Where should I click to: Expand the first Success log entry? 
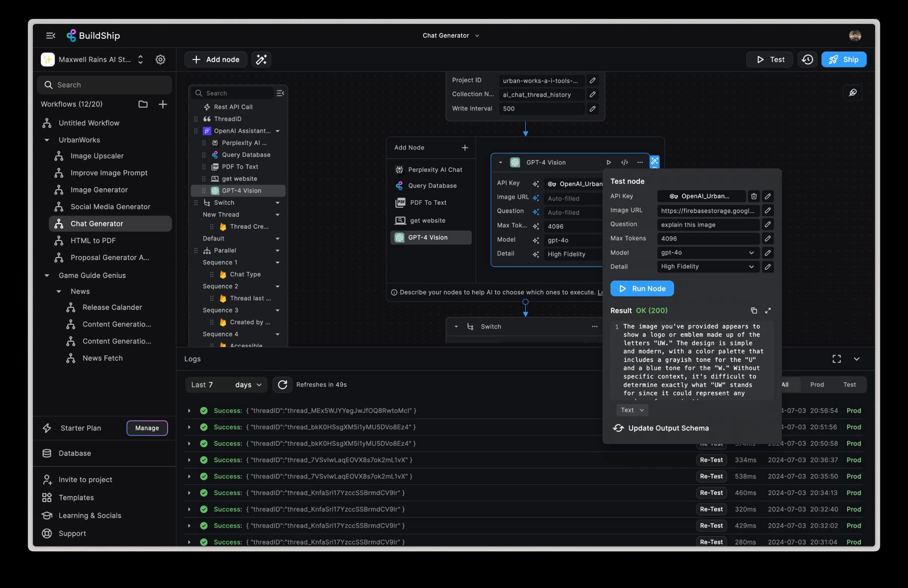click(189, 411)
